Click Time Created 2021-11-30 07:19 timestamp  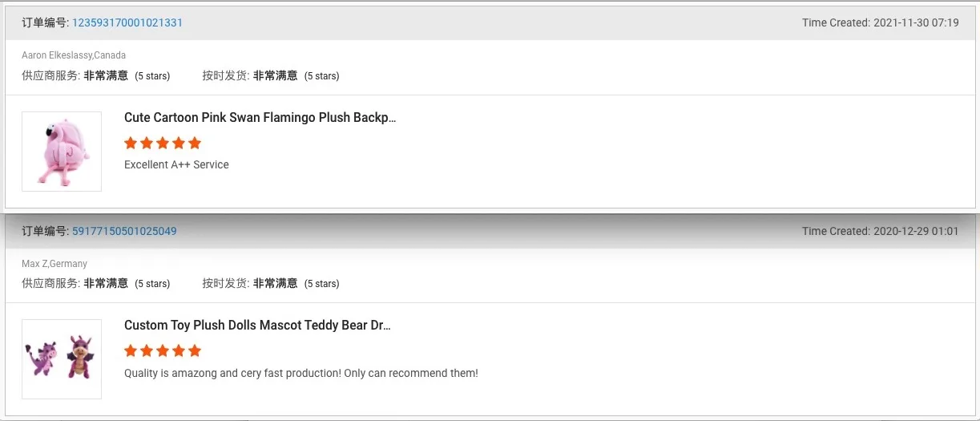pyautogui.click(x=880, y=22)
